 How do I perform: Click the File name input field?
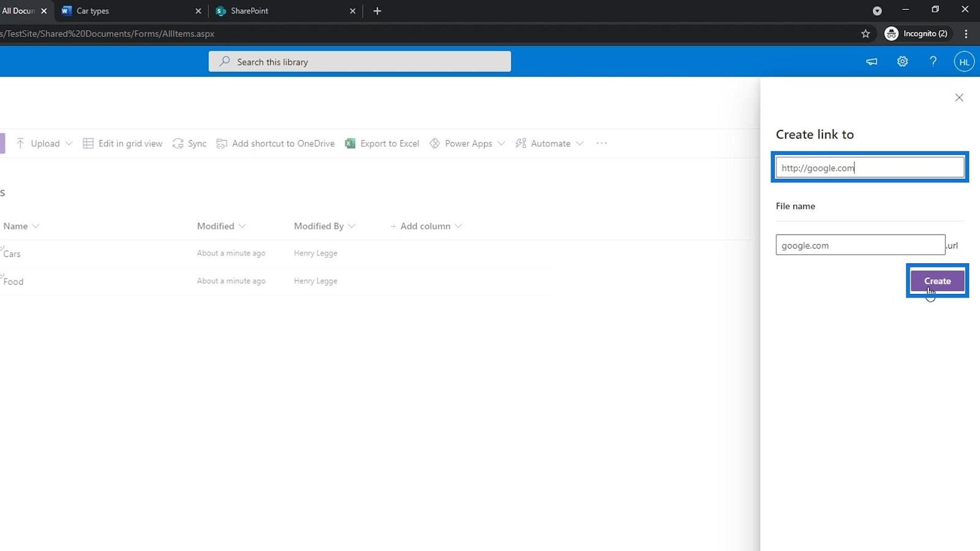pos(860,245)
